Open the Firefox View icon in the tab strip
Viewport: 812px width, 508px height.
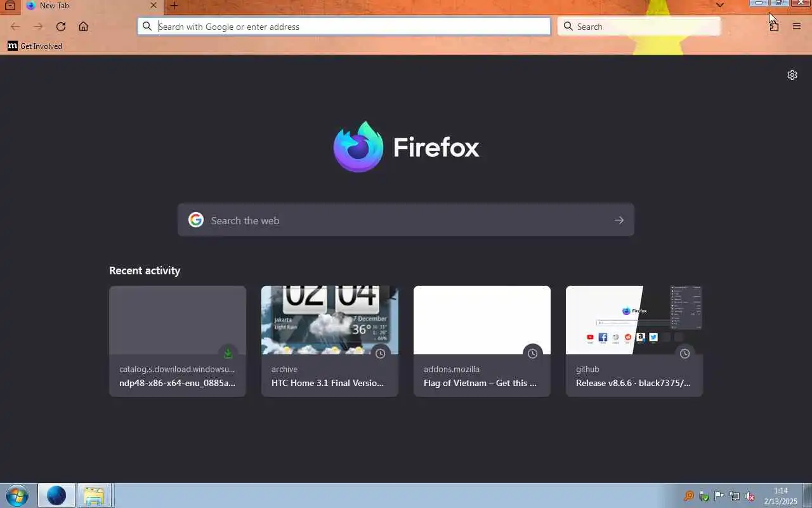coord(10,6)
